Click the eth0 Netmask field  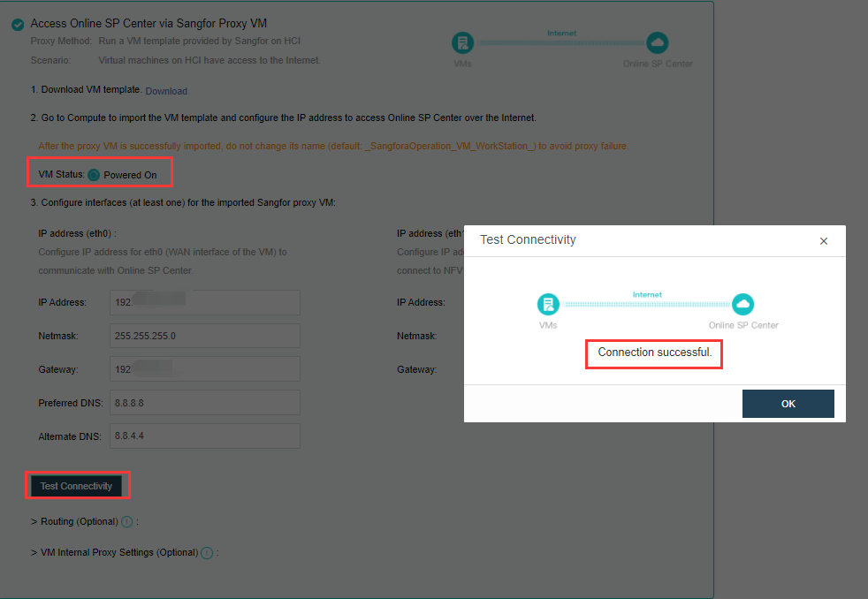(x=205, y=336)
